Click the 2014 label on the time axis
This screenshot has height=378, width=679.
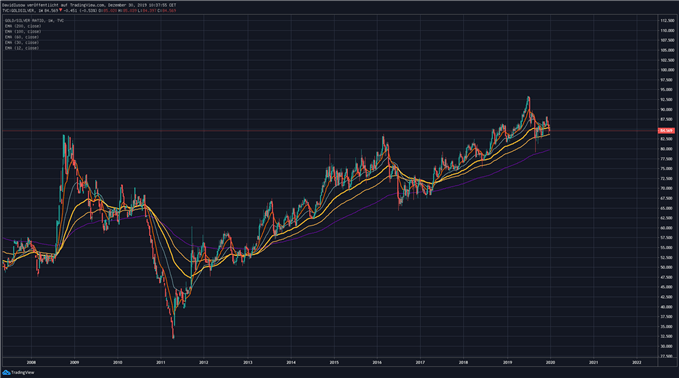point(291,362)
